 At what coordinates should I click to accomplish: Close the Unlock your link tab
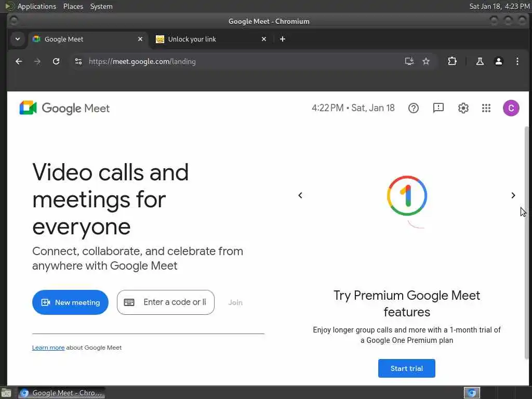[264, 39]
